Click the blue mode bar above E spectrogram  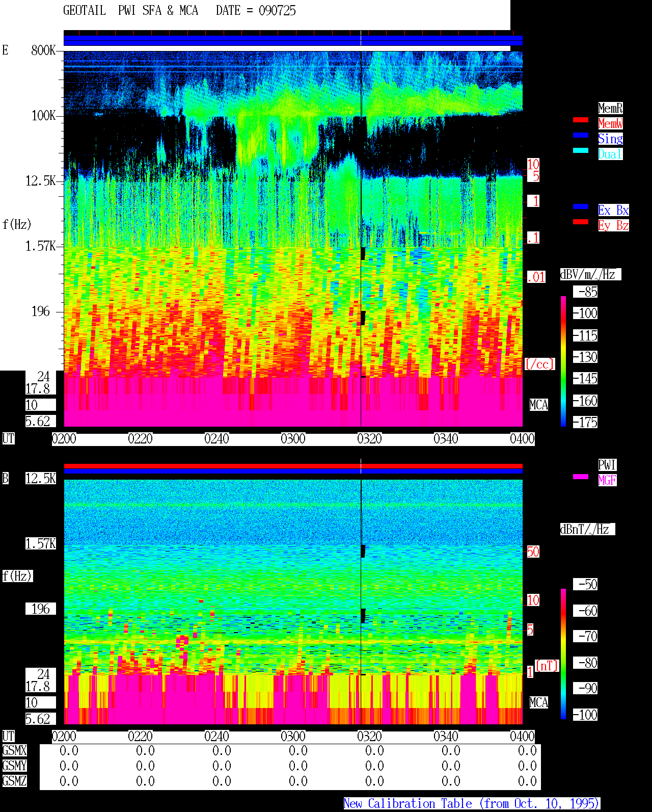click(293, 41)
